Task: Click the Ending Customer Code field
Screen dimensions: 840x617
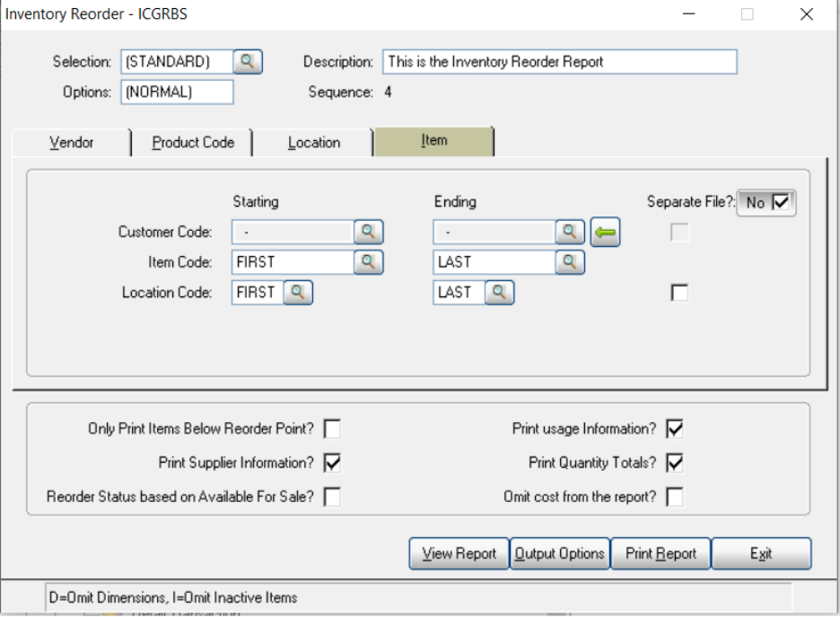Action: [x=494, y=232]
